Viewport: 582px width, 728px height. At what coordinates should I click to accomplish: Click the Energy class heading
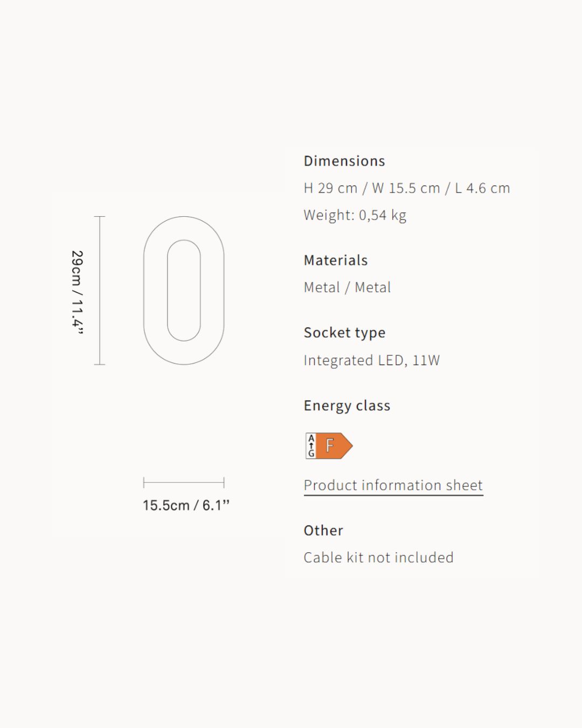[347, 406]
